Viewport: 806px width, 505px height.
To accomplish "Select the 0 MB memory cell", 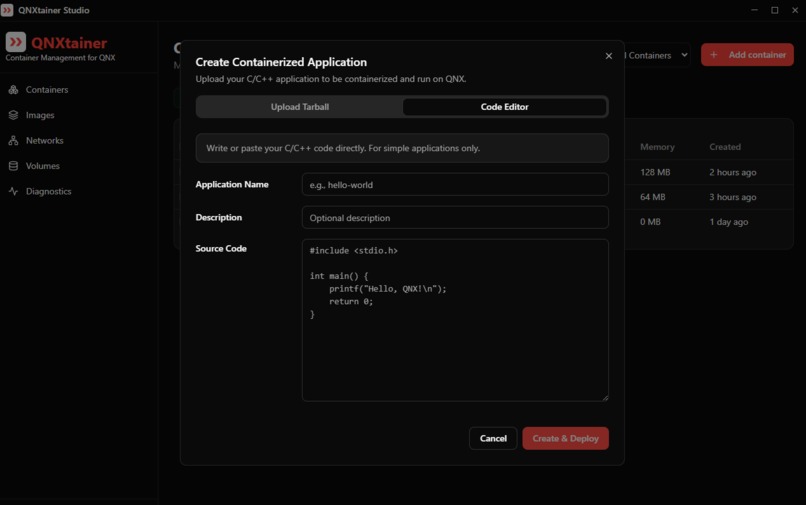I will [x=650, y=222].
